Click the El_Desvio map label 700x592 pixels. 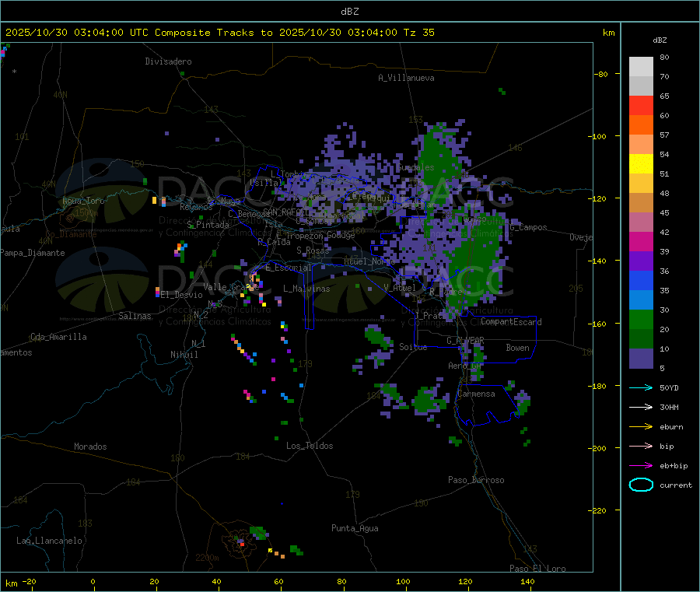182,295
